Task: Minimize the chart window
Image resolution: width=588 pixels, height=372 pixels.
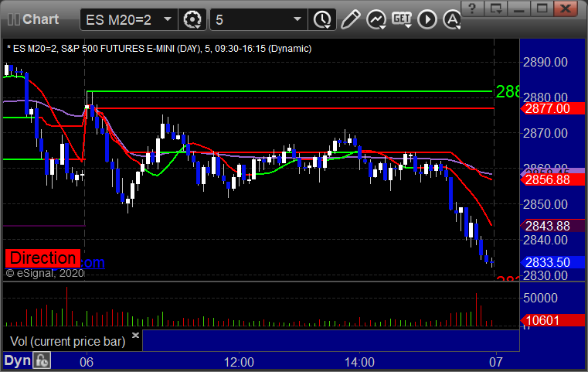Action: pyautogui.click(x=518, y=9)
